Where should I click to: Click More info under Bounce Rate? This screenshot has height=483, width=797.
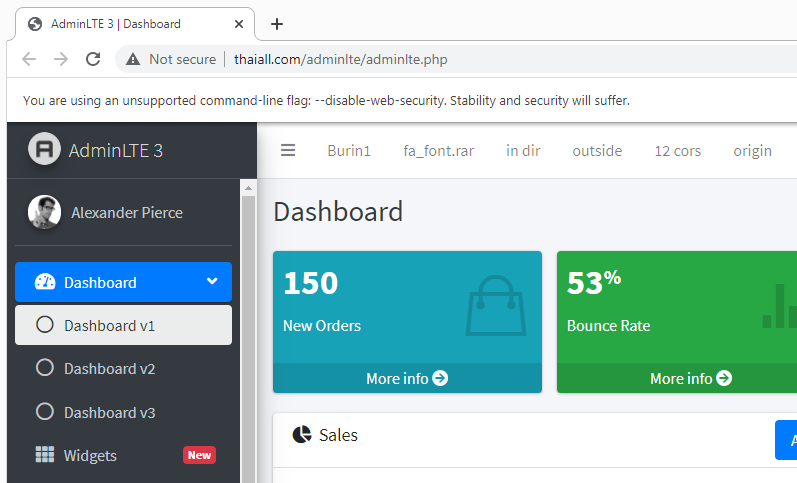click(x=690, y=378)
